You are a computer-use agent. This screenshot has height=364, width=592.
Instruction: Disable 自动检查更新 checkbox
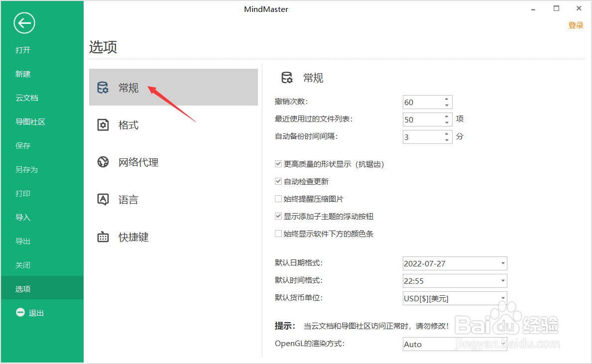point(278,181)
